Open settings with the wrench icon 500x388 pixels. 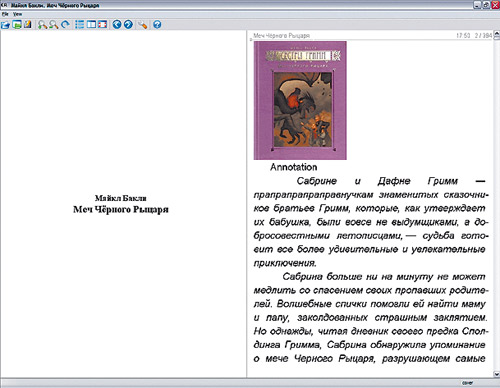(143, 25)
